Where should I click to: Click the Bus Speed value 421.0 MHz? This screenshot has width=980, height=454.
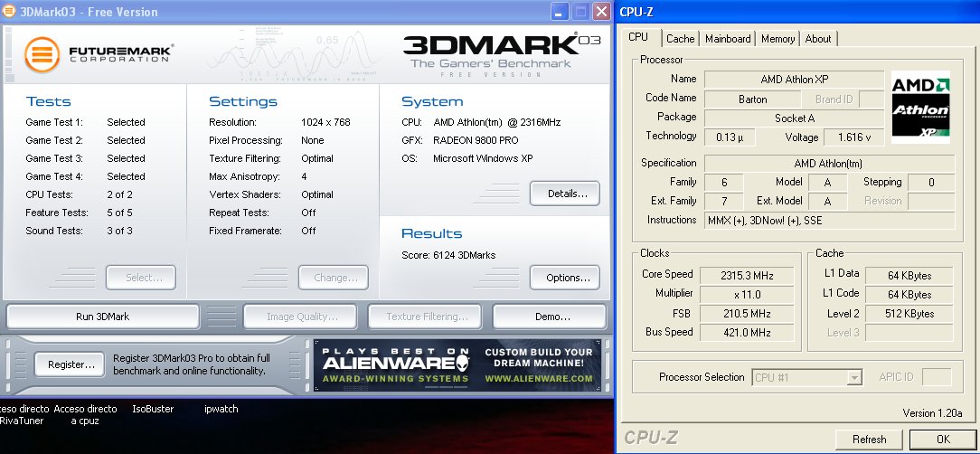coord(746,333)
